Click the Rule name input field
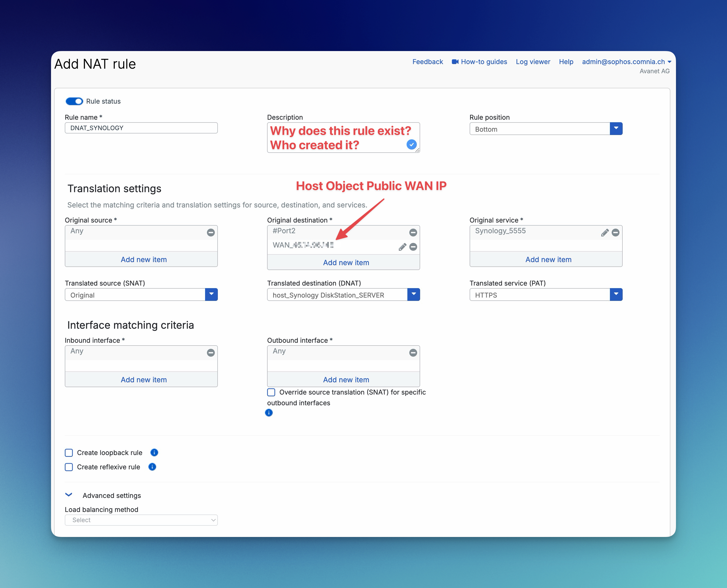Viewport: 727px width, 588px height. pyautogui.click(x=141, y=128)
